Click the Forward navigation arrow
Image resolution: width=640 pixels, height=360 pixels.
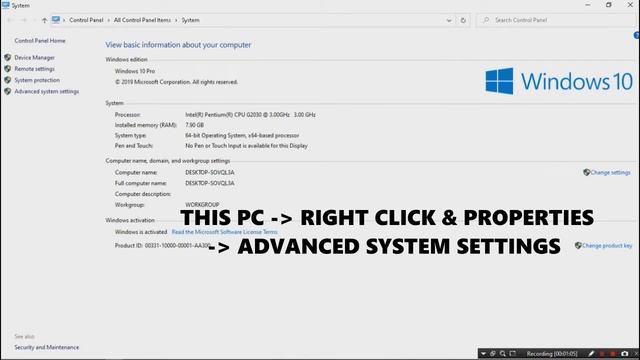pyautogui.click(x=24, y=20)
